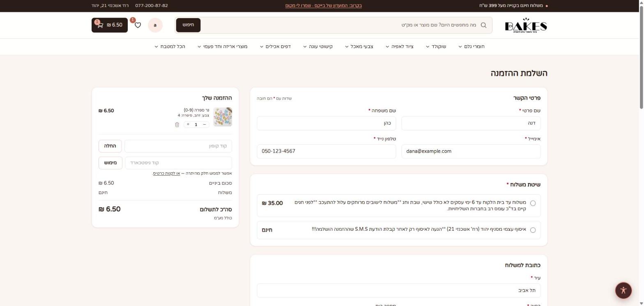Decrease item quantity with minus button

click(x=205, y=124)
